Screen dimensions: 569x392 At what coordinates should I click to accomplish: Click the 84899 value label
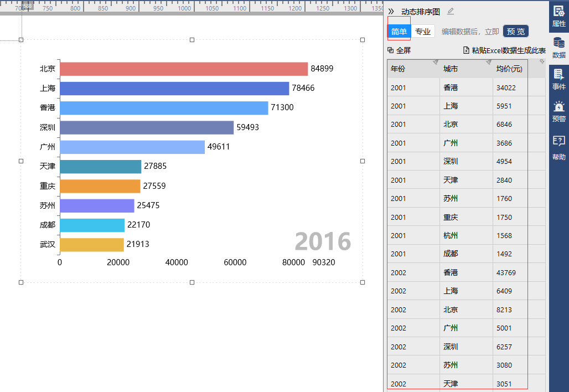click(322, 69)
